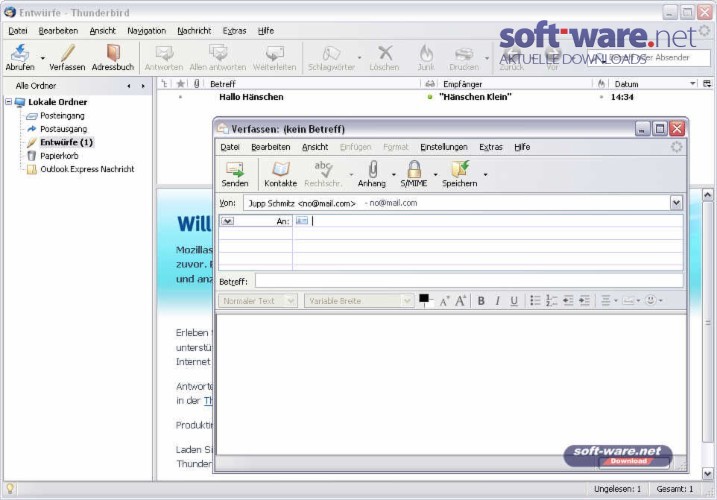This screenshot has height=500, width=717.
Task: Toggle junk status dot of Hallo Hänschen
Action: 601,97
